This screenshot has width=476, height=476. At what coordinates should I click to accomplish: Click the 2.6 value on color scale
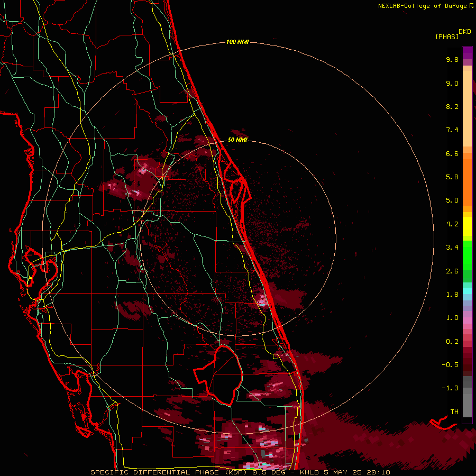coord(452,271)
